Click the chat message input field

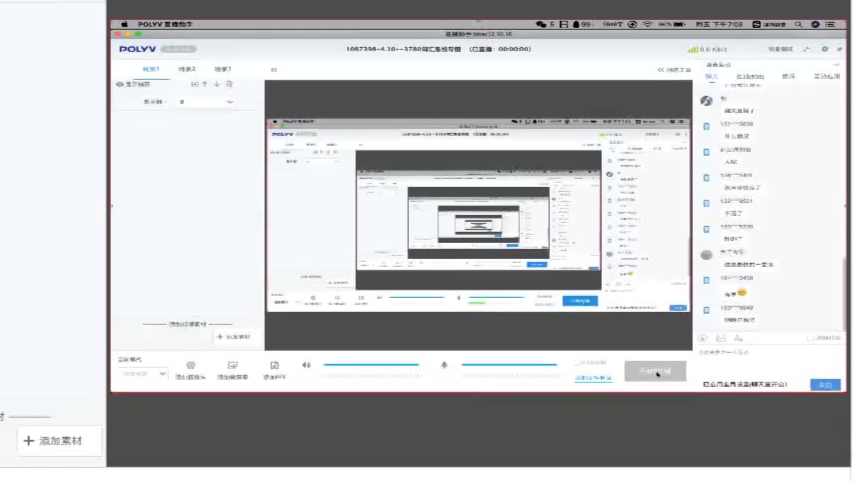pyautogui.click(x=769, y=361)
